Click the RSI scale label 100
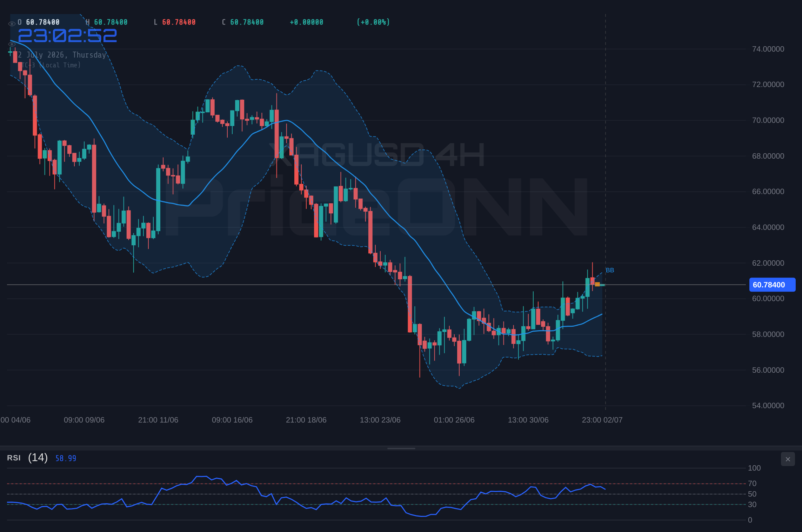 tap(754, 468)
